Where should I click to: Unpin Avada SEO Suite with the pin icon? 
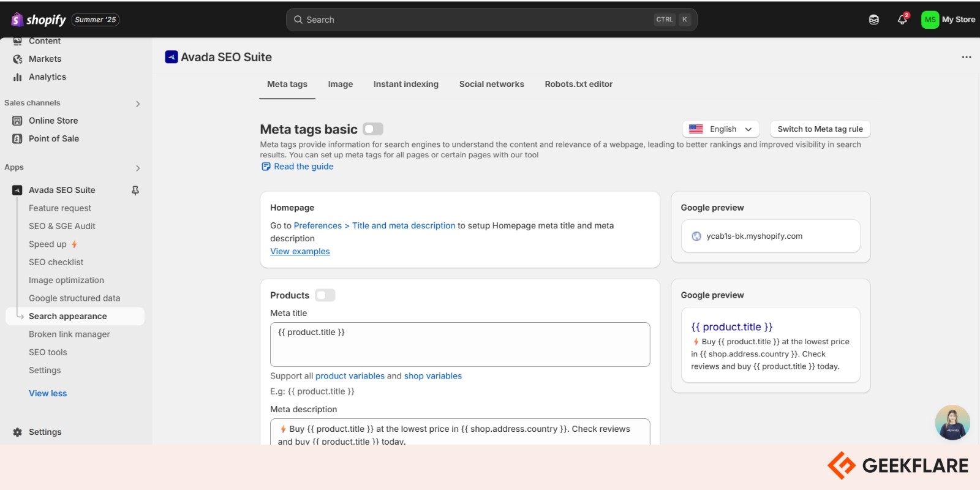click(135, 190)
